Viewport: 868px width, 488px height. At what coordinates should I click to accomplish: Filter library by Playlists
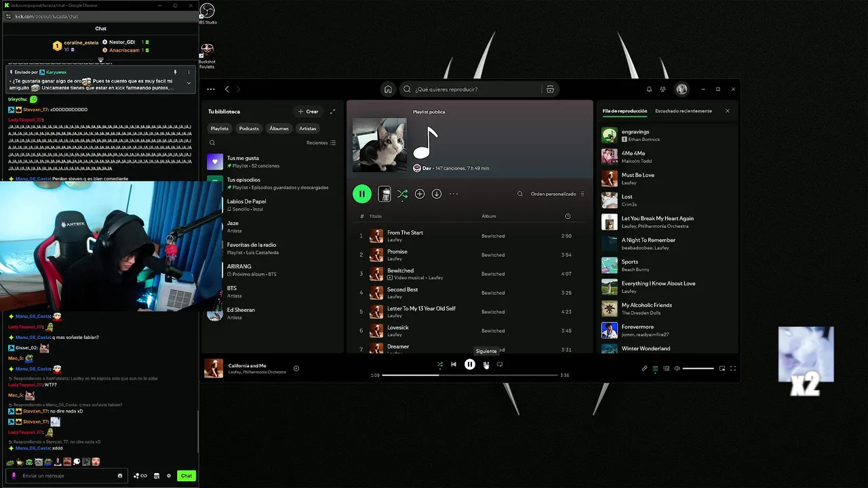tap(220, 128)
